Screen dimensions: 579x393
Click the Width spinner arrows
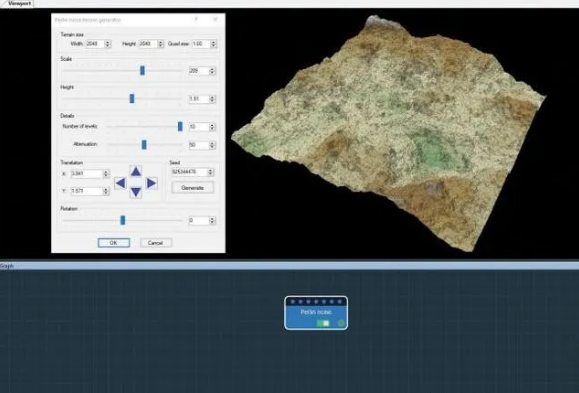[x=108, y=44]
